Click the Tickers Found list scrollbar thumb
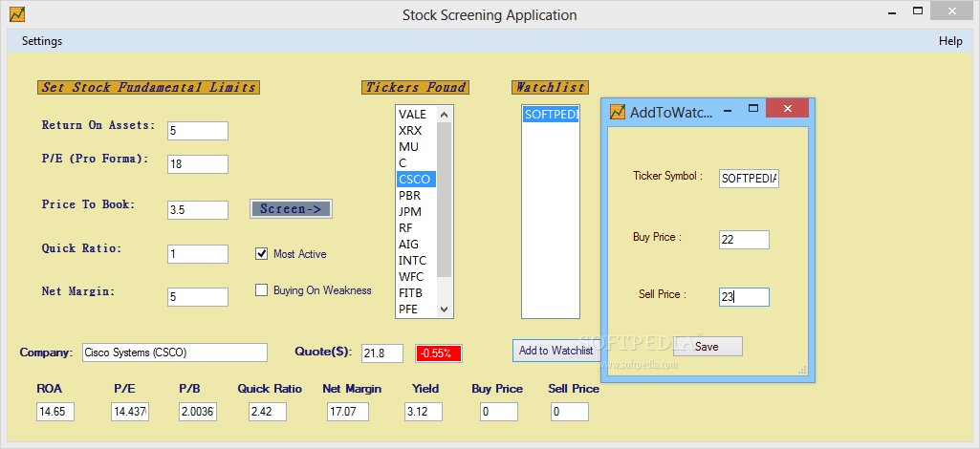Screen dimensions: 980x449 click(444, 200)
